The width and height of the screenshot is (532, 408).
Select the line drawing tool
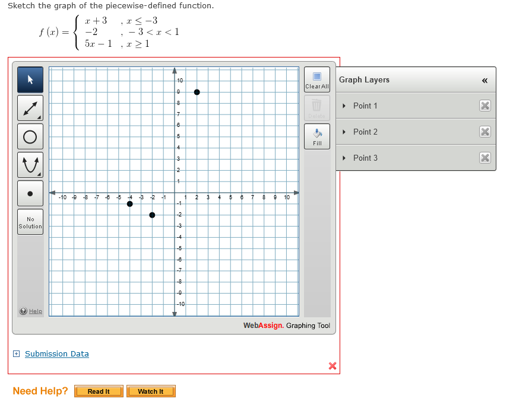tap(30, 108)
